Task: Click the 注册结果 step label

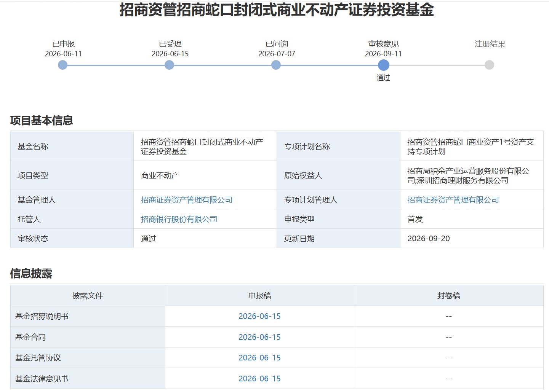Action: pos(490,44)
